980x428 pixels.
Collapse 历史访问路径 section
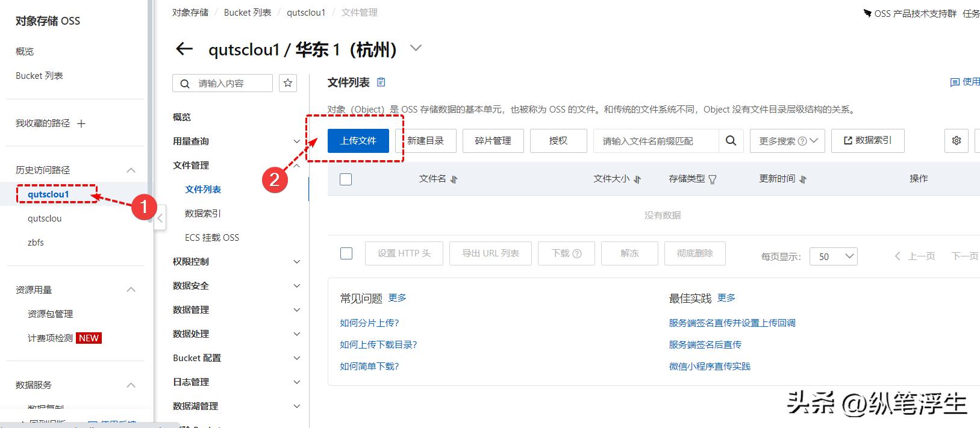[131, 170]
